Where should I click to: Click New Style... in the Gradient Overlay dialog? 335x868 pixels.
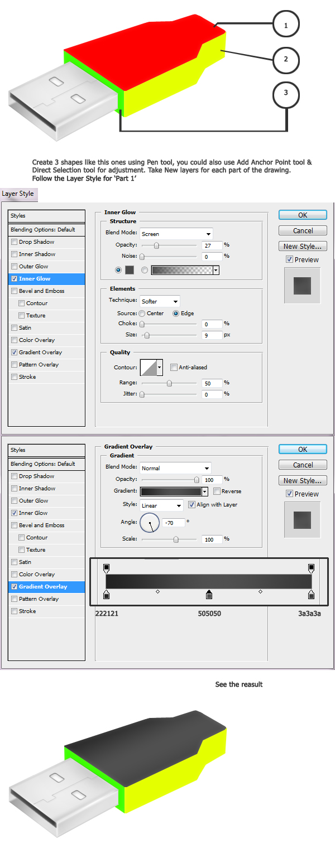point(303,480)
